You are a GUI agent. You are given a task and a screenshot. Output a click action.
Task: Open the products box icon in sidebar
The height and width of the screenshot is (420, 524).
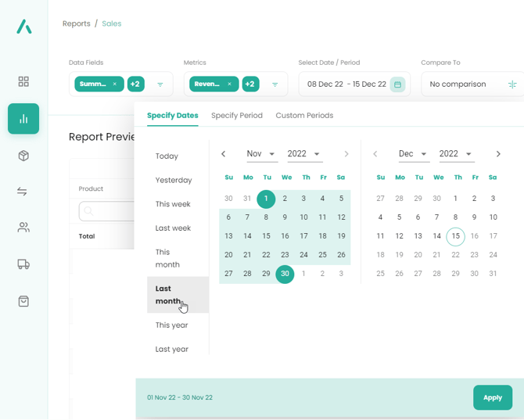pyautogui.click(x=23, y=156)
